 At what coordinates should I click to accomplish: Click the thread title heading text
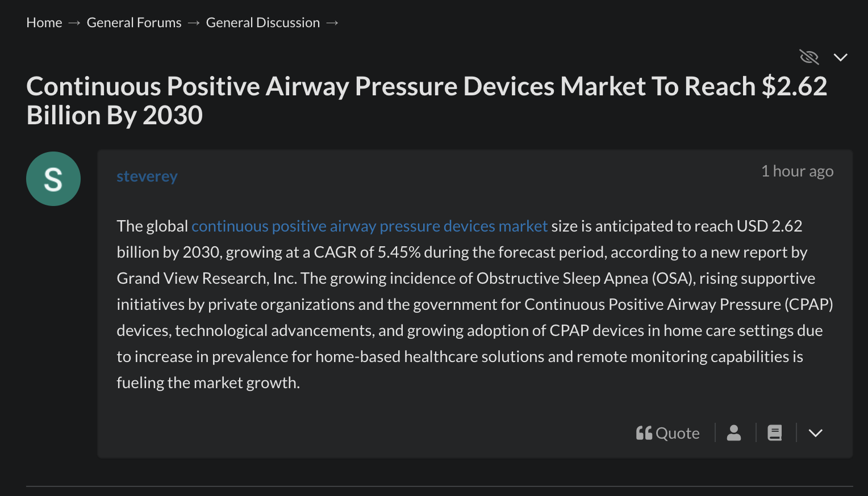427,101
